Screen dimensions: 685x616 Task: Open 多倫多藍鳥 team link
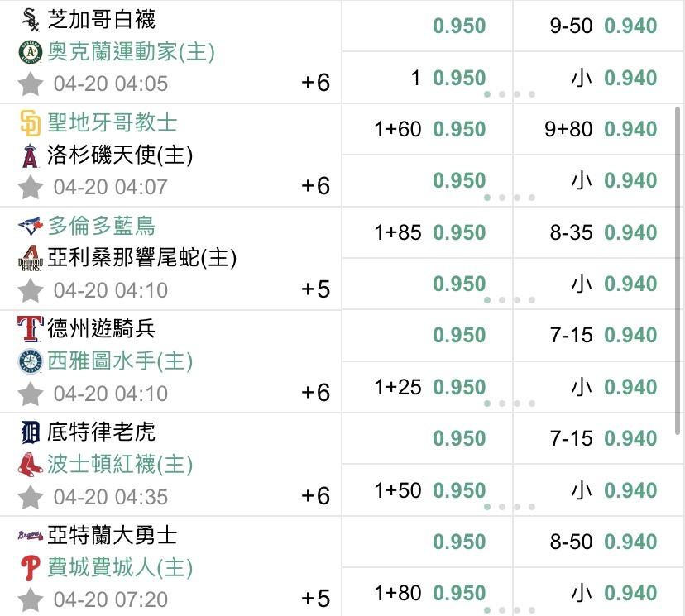click(101, 226)
